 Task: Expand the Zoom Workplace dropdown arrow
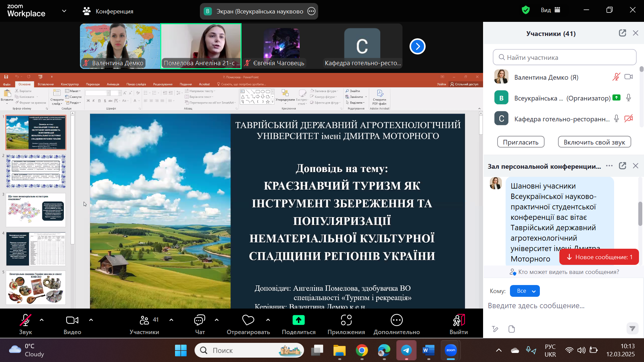pyautogui.click(x=64, y=11)
